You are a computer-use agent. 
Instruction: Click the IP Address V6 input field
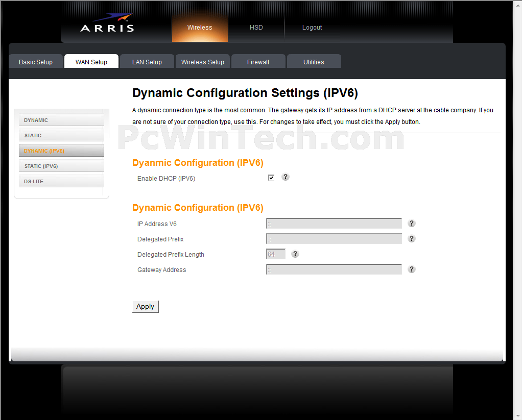(334, 224)
